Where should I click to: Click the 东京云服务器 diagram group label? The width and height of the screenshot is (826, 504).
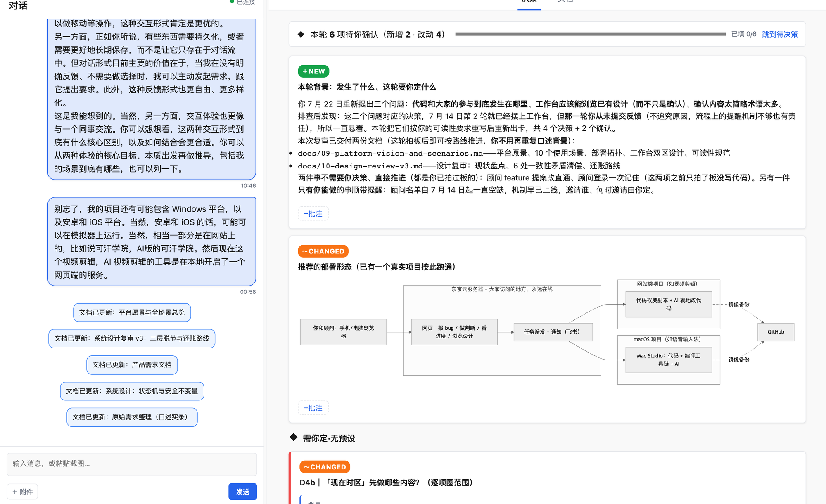coord(501,289)
